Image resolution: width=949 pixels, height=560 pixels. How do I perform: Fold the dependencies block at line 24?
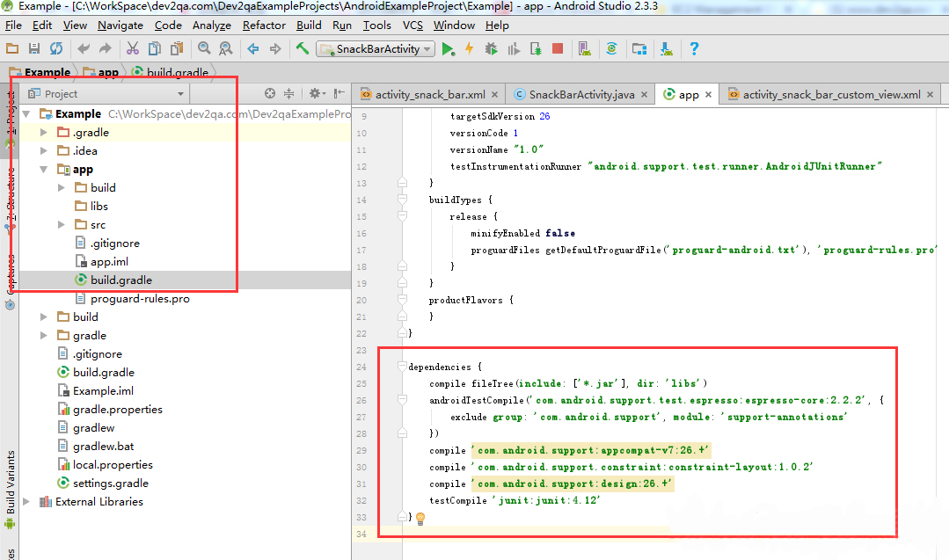(402, 366)
